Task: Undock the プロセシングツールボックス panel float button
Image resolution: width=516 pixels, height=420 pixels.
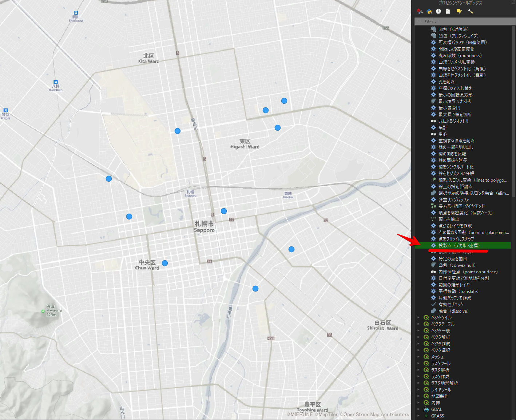Action: (513, 2)
